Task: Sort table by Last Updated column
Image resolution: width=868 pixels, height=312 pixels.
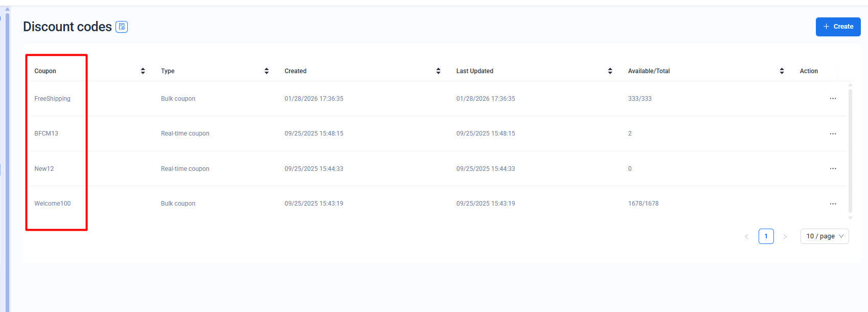Action: click(x=610, y=71)
